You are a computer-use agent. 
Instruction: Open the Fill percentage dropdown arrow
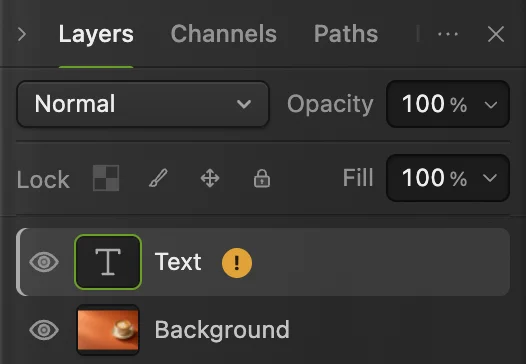pos(490,178)
